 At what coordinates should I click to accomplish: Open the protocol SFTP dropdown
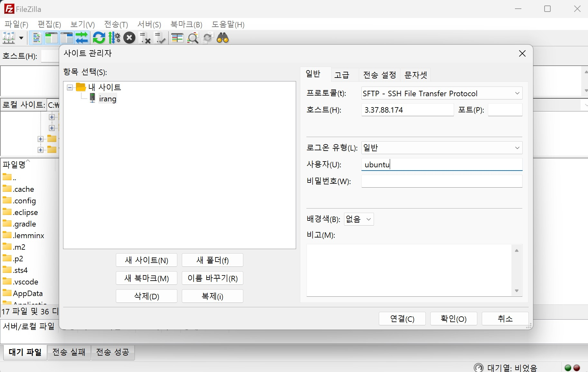tap(442, 93)
